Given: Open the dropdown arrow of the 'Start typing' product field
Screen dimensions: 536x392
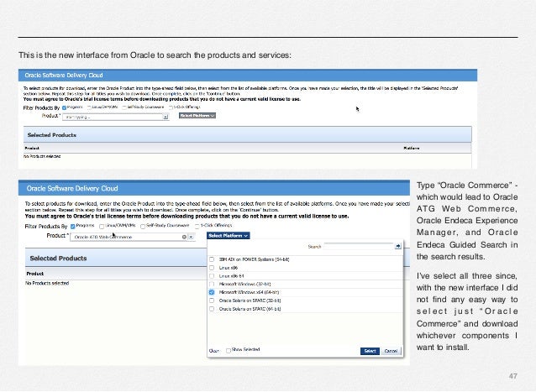Looking at the screenshot, I should pyautogui.click(x=166, y=118).
